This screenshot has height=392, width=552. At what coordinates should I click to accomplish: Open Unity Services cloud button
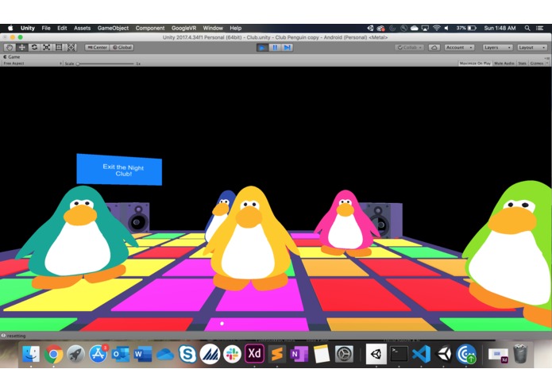pos(434,48)
